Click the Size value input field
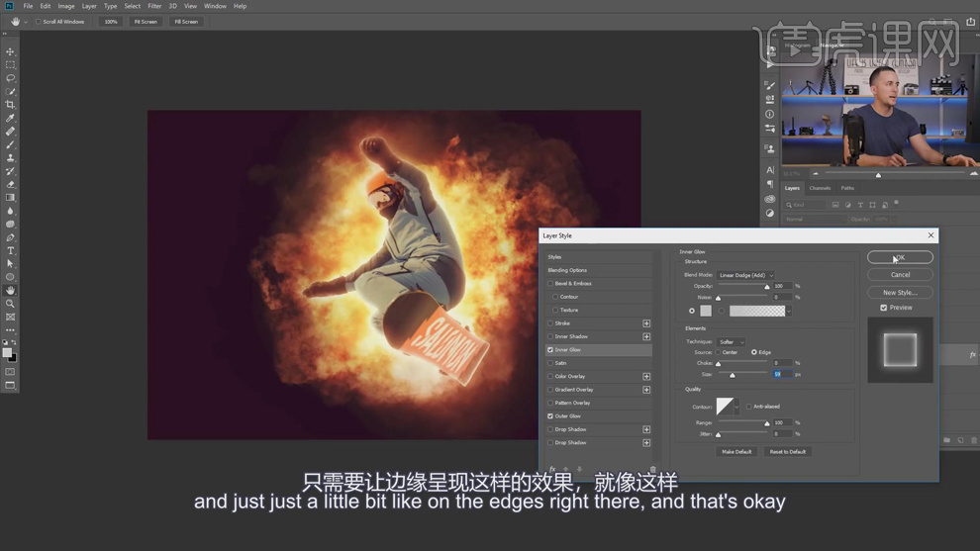This screenshot has width=980, height=551. click(x=782, y=375)
